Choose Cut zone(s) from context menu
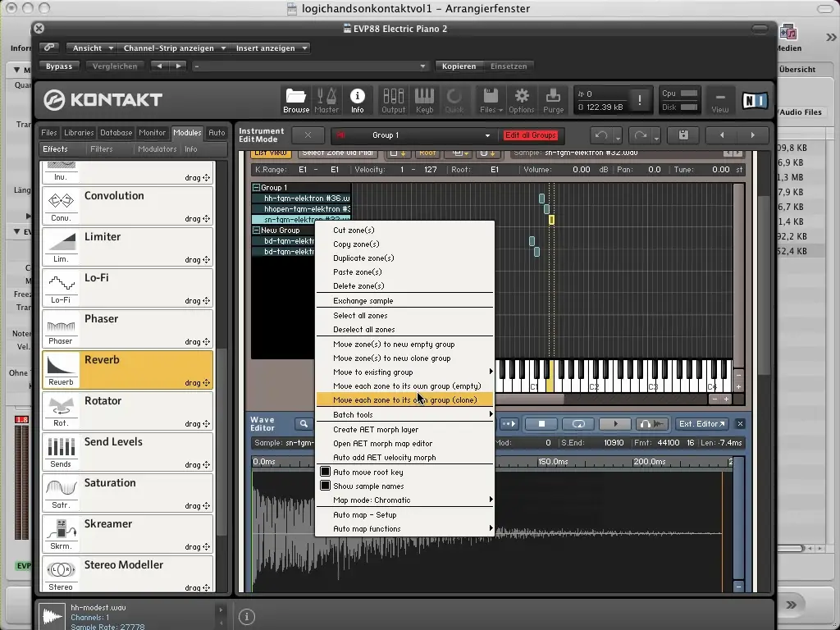The height and width of the screenshot is (630, 840). (404, 230)
